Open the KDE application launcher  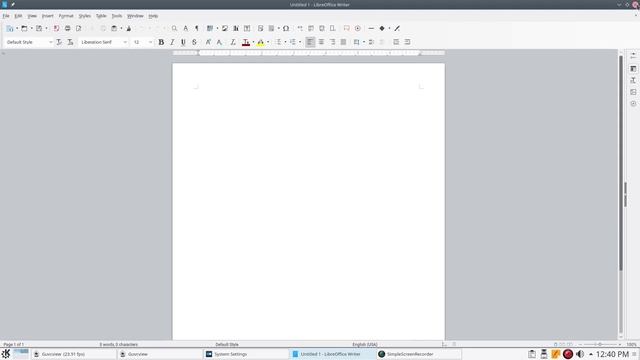tap(6, 354)
